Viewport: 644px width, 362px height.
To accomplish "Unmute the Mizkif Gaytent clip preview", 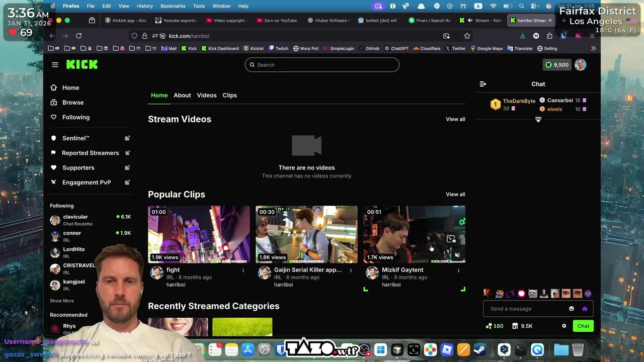I will point(457,255).
